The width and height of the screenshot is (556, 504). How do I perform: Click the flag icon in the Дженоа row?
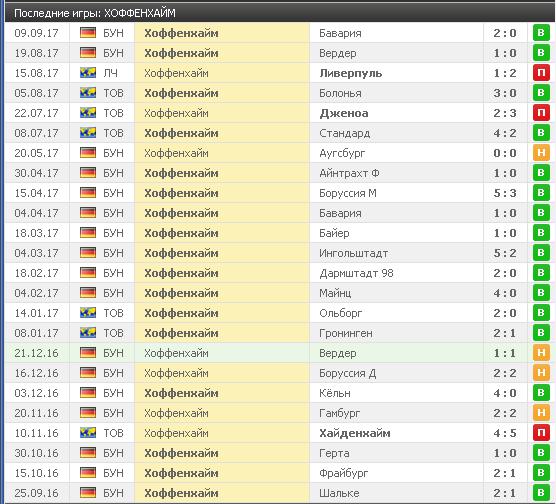(88, 113)
